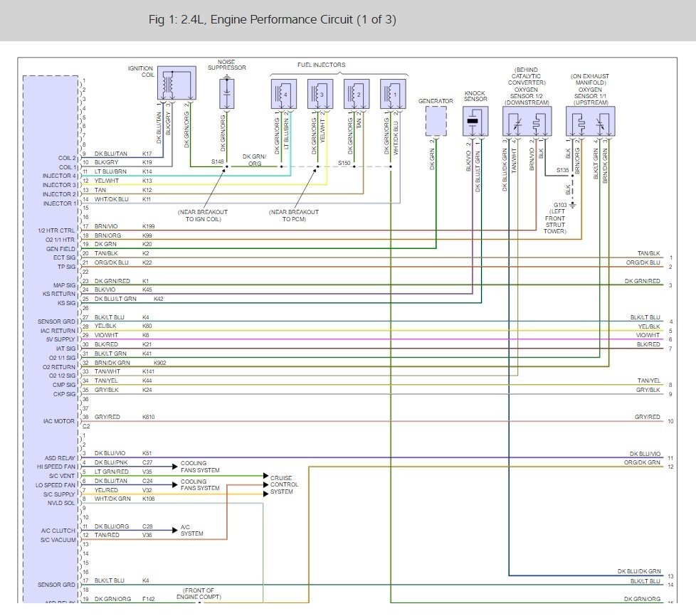This screenshot has width=696, height=616.
Task: Click 'DK BLU/VIO K51' wire label
Action: click(123, 454)
